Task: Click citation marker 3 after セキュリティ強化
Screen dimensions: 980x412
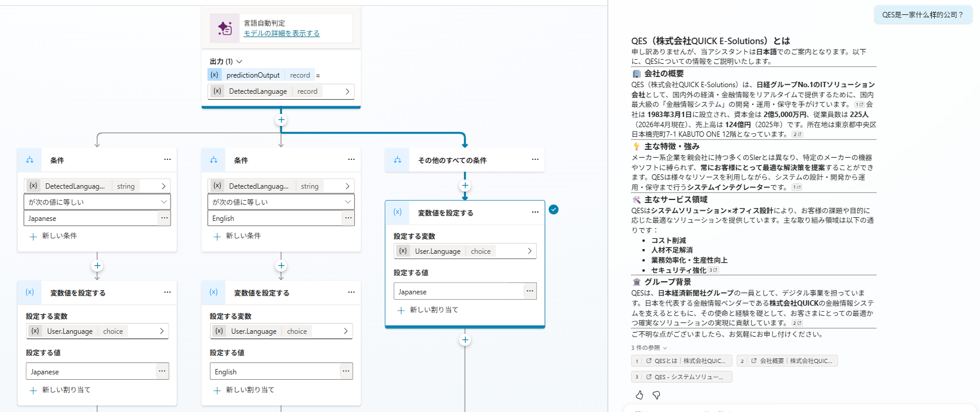Action: click(x=713, y=270)
